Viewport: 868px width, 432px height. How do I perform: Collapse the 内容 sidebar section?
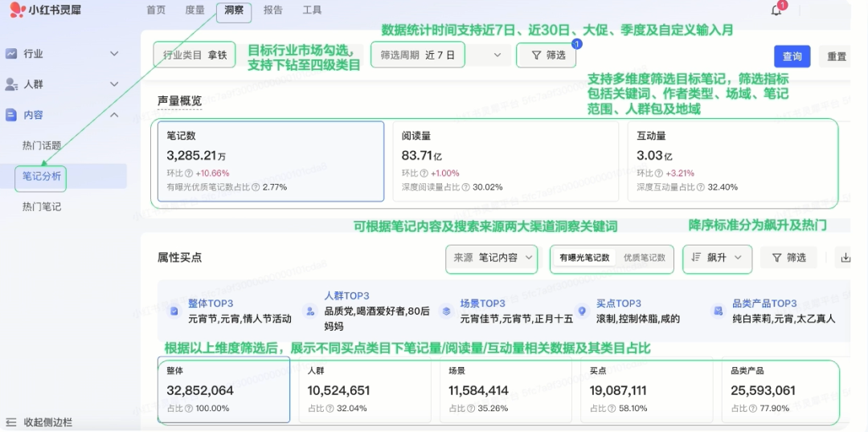click(114, 115)
